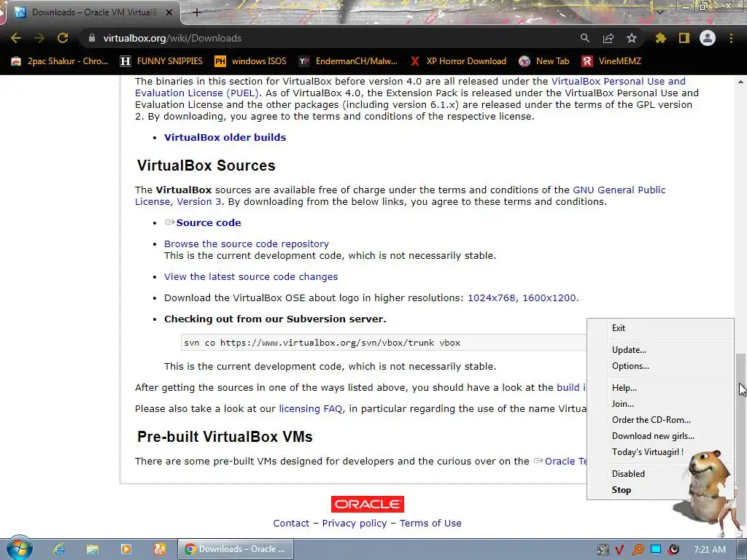
Task: Click View the latest source code changes
Action: (x=251, y=276)
